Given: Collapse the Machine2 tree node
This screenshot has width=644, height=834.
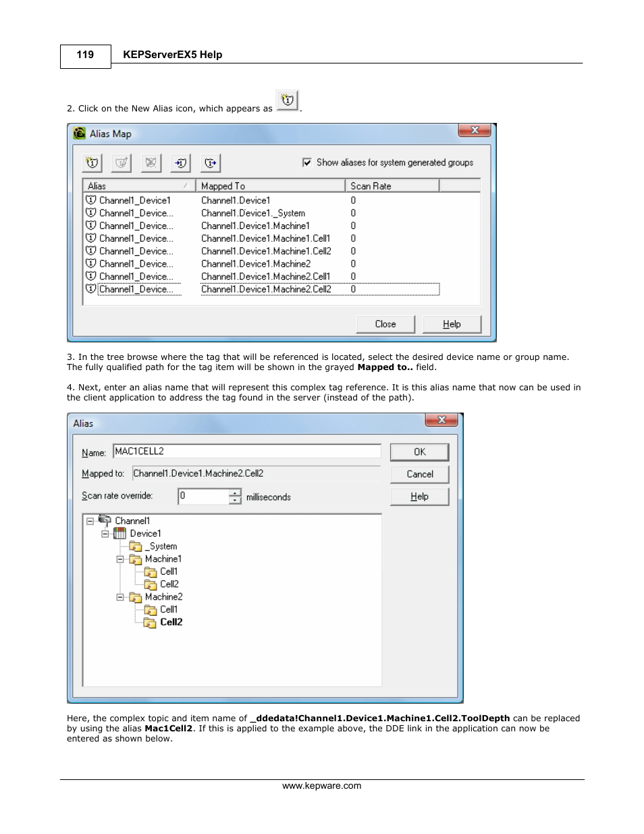Looking at the screenshot, I should click(120, 597).
